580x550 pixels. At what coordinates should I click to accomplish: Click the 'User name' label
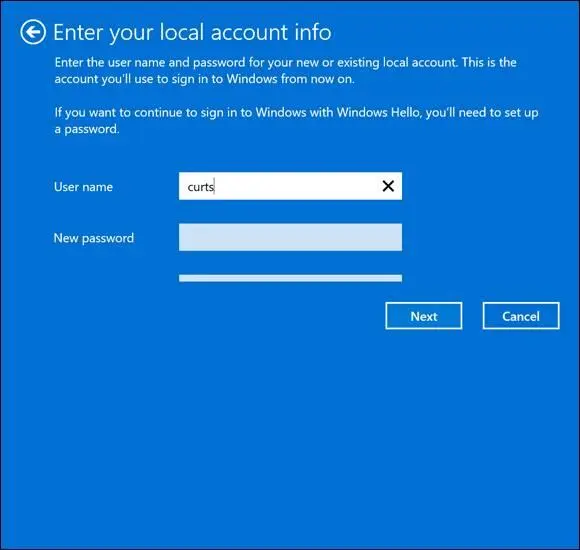83,187
